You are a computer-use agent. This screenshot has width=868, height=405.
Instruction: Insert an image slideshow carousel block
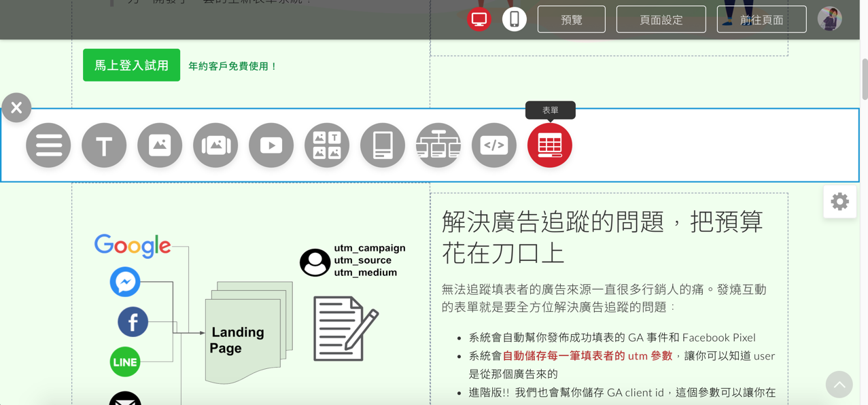pyautogui.click(x=215, y=145)
